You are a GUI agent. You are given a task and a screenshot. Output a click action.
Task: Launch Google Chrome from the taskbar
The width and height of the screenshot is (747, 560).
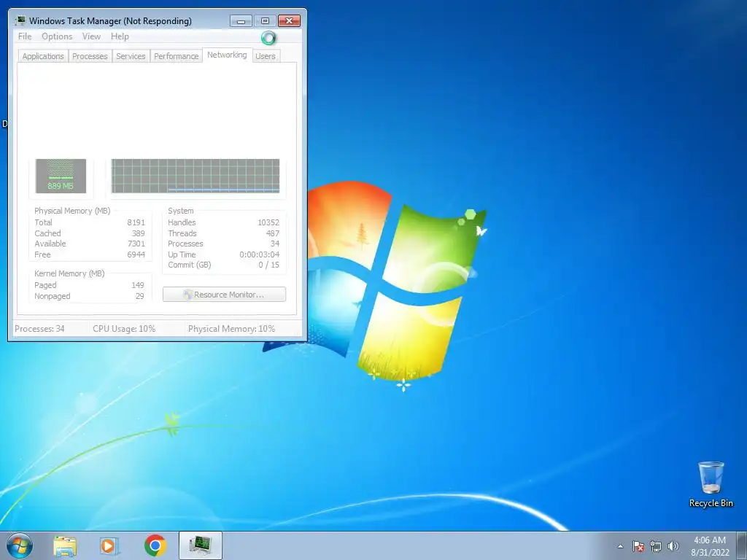point(155,545)
